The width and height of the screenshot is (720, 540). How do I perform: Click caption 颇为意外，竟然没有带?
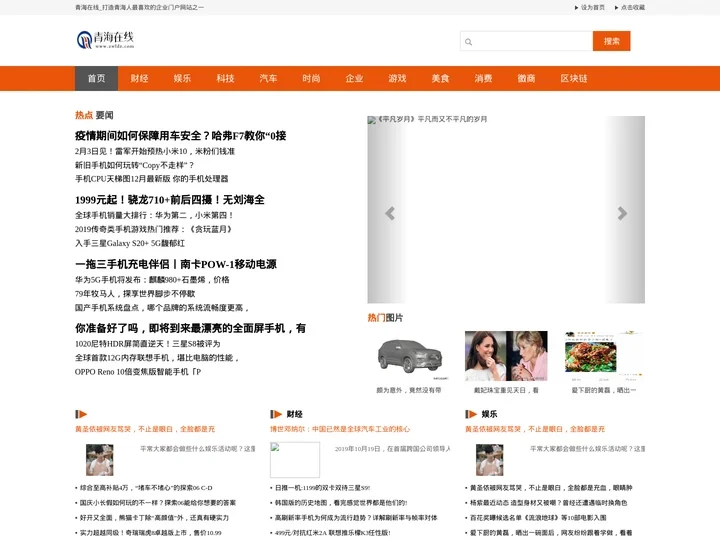[x=409, y=390]
